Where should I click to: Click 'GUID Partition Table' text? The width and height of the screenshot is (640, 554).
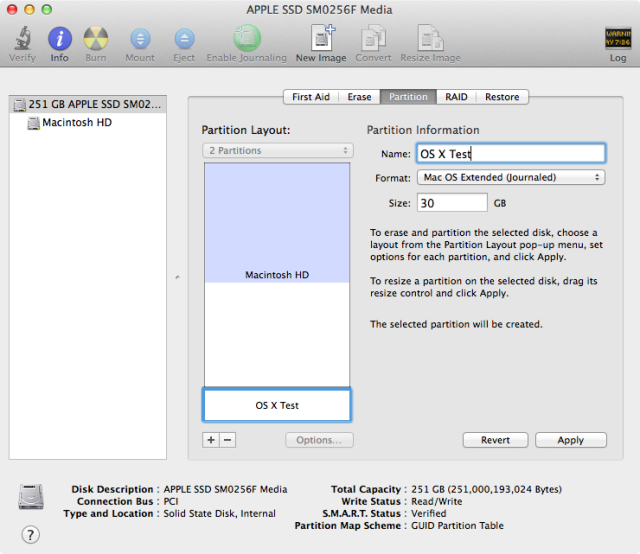(x=457, y=526)
